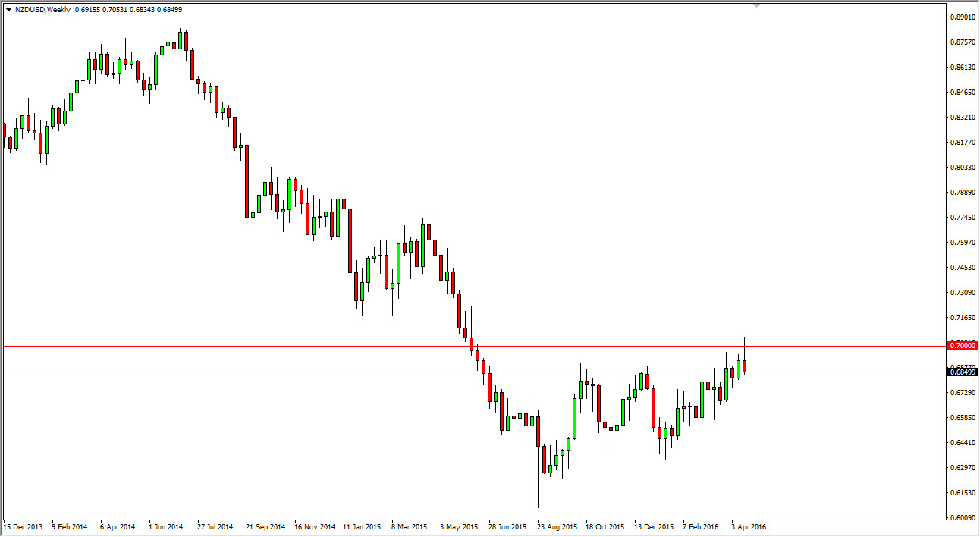Select the 0.89010 price scale value
The height and width of the screenshot is (537, 980).
point(959,17)
